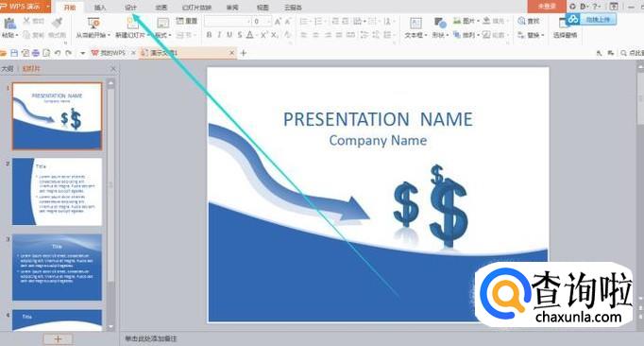Image resolution: width=644 pixels, height=346 pixels.
Task: Select the second slide thumbnail
Action: click(x=57, y=192)
